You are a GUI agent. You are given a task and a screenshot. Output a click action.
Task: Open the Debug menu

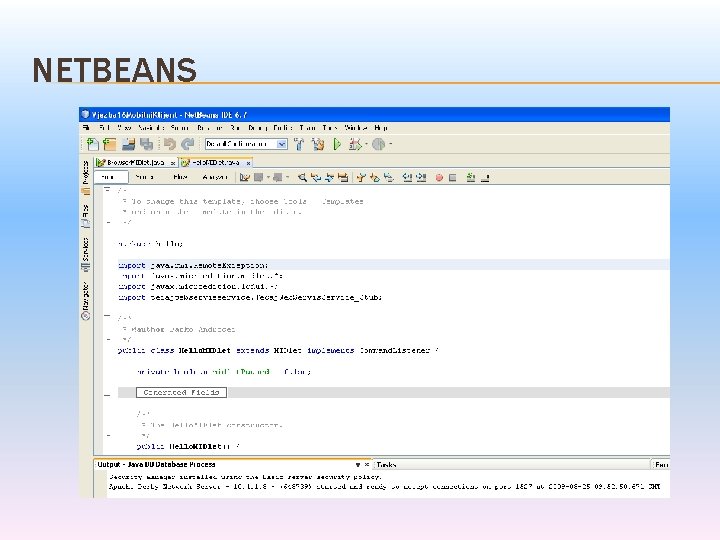coord(258,128)
